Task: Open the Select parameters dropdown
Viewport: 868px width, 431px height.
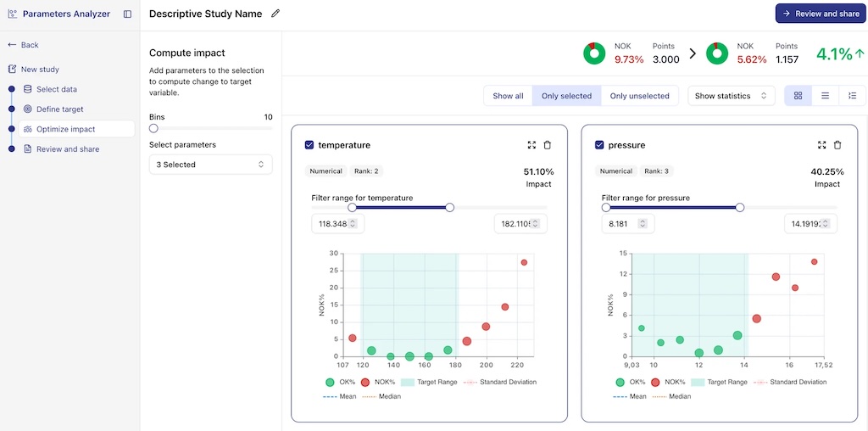Action: [x=210, y=165]
